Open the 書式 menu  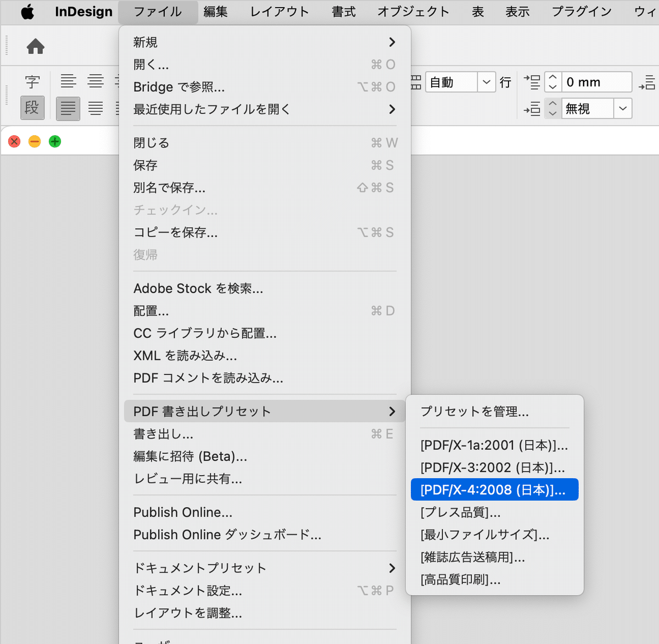pos(344,12)
